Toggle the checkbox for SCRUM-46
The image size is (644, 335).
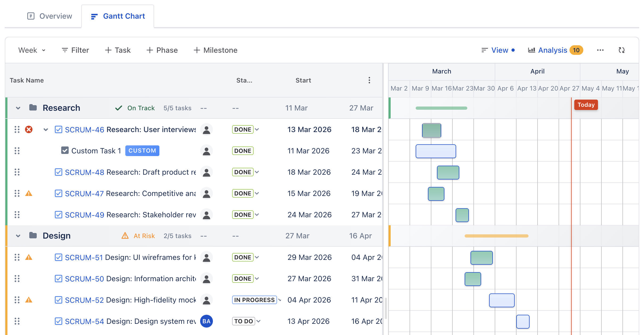(x=59, y=129)
